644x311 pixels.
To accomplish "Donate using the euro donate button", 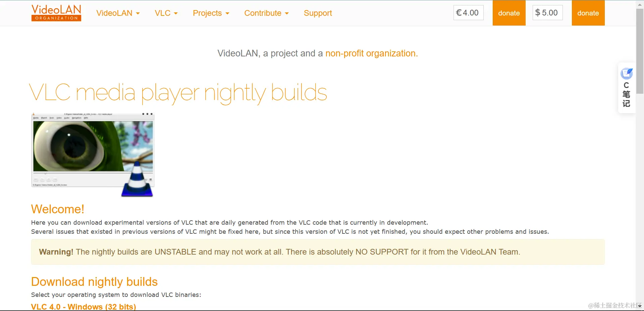I will [509, 13].
